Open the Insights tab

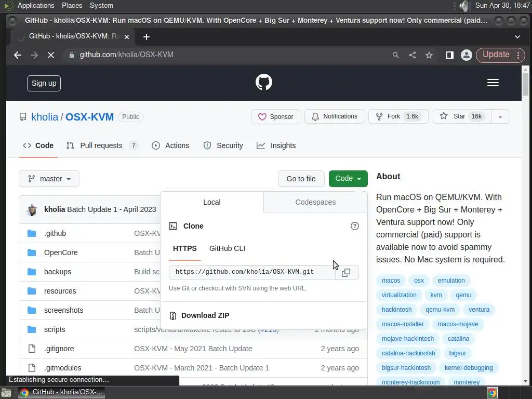point(276,145)
